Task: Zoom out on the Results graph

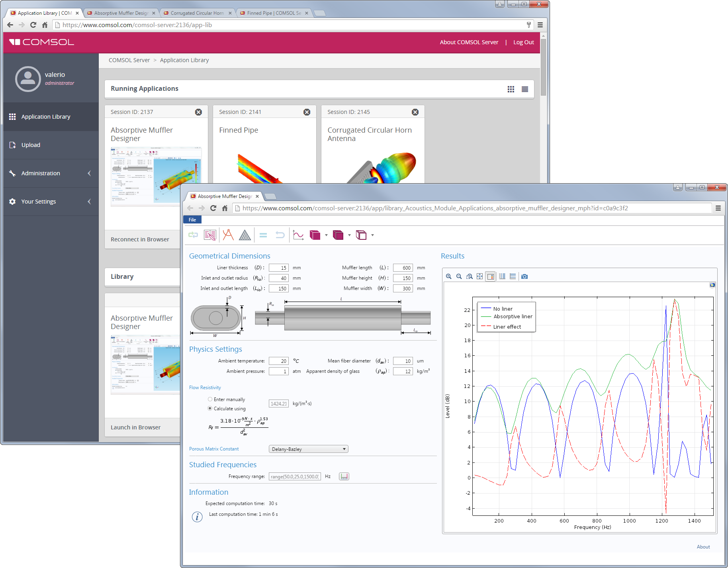Action: tap(459, 276)
